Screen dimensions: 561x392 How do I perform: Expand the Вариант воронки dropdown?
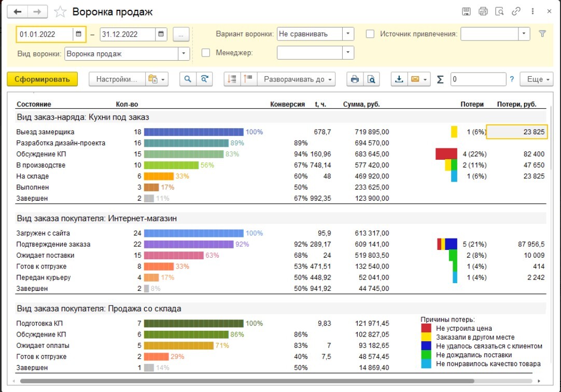click(348, 34)
